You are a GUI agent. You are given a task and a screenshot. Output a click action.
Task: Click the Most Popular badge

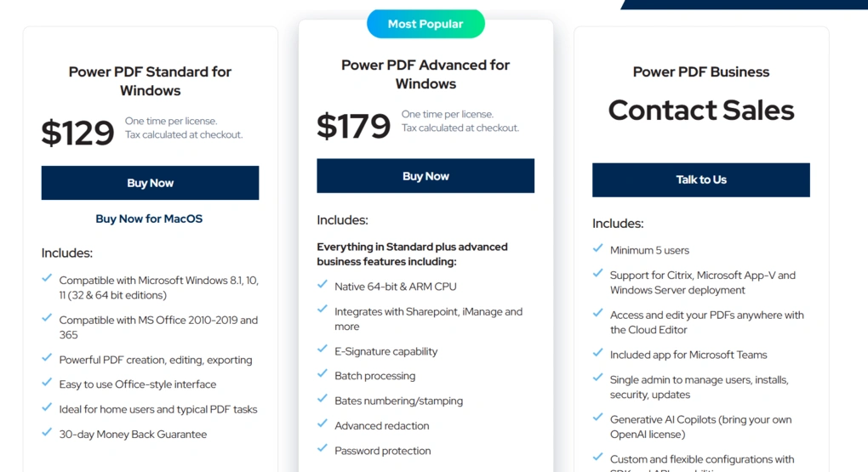click(x=425, y=24)
